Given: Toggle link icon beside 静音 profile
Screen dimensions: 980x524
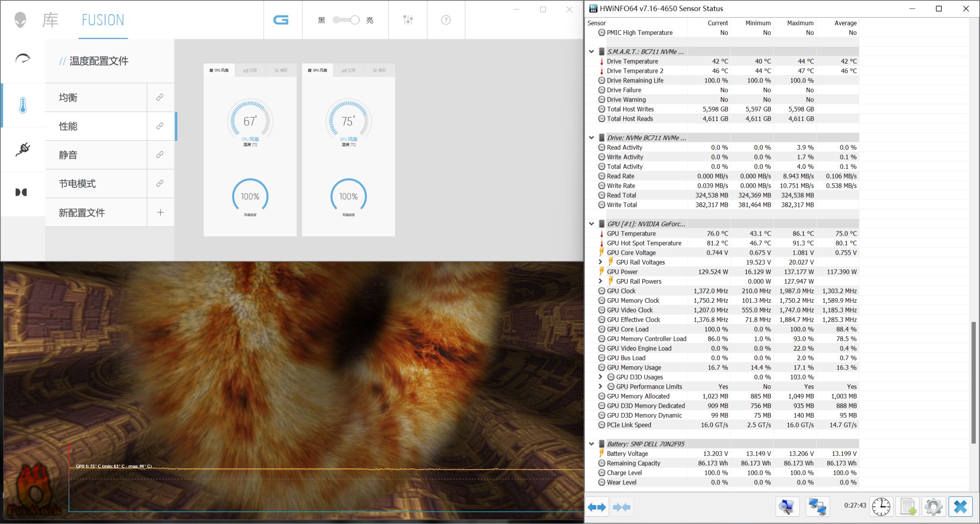Looking at the screenshot, I should pyautogui.click(x=160, y=155).
